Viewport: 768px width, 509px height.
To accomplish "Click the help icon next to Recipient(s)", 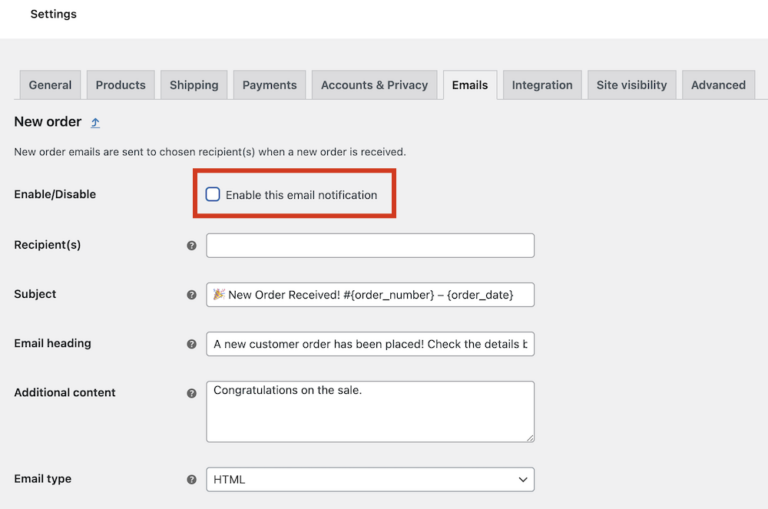I will [x=192, y=245].
